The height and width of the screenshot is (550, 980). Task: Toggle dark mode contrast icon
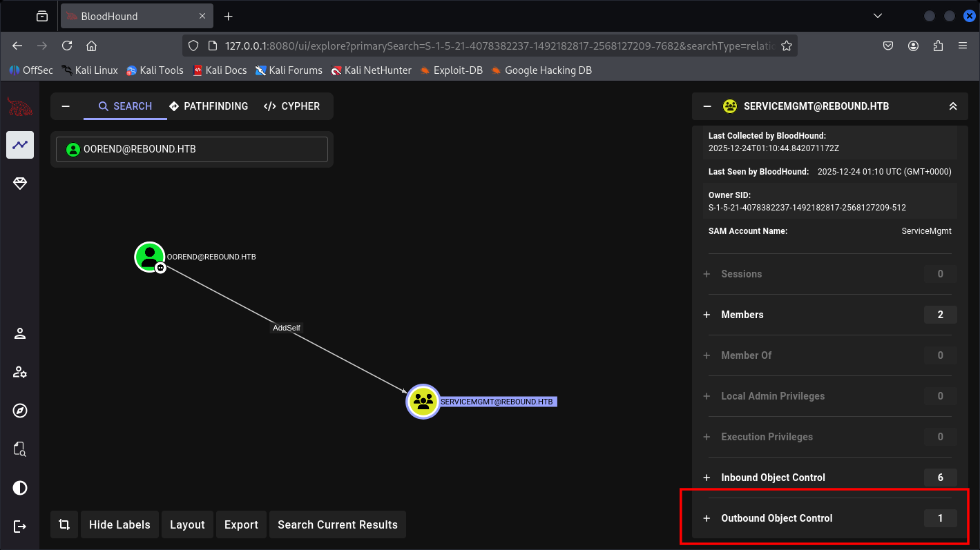coord(20,488)
